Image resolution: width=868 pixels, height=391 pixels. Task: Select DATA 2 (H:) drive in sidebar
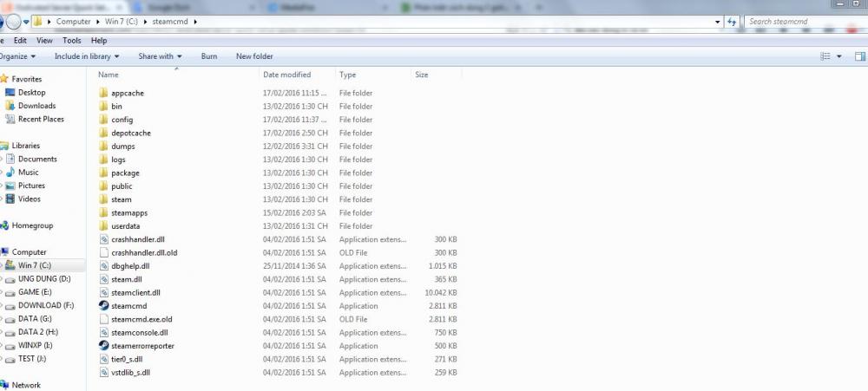point(37,332)
